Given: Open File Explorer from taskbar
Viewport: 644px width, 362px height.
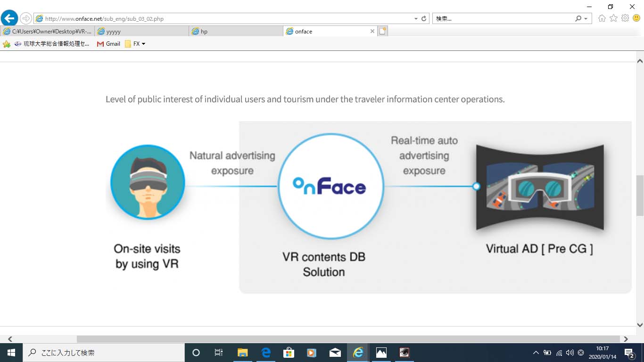Looking at the screenshot, I should coord(242,353).
